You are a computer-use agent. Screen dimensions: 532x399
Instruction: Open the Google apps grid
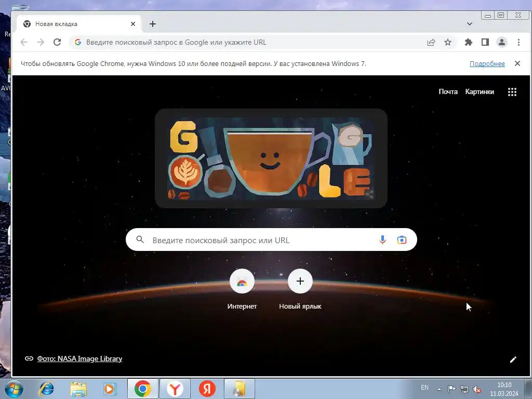[512, 92]
